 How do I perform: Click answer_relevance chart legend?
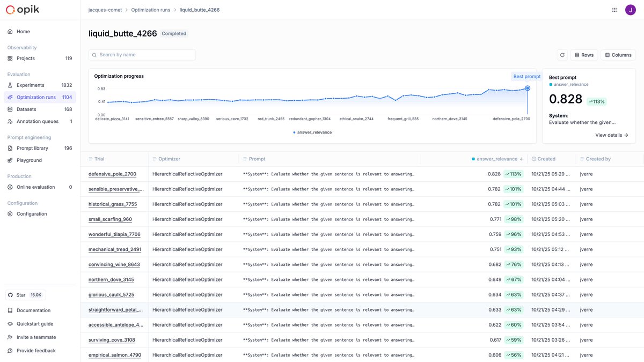(x=312, y=132)
